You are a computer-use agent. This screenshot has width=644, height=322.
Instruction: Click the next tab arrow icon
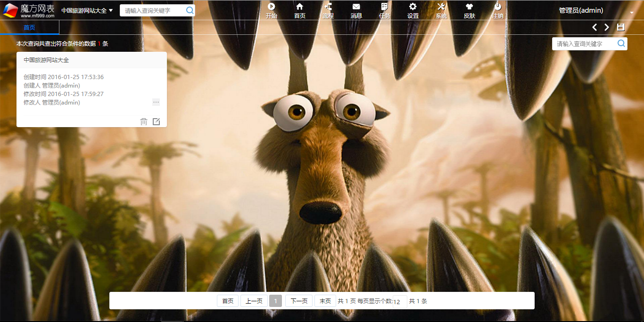[607, 27]
